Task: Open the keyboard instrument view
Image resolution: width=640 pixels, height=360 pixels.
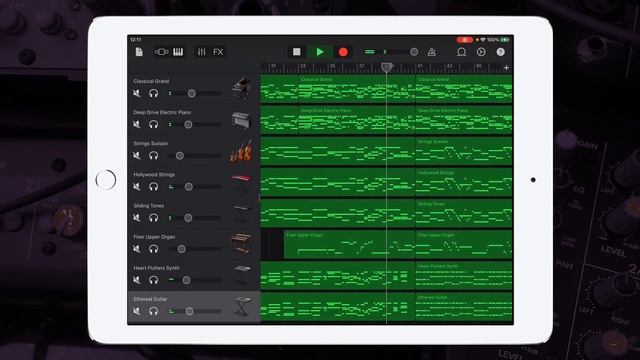Action: (178, 52)
